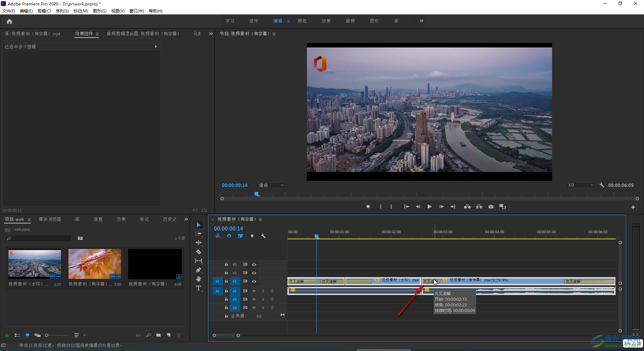Screen dimensions: 644x351
Task: Open the 媒体浏览器 tab
Action: 50,219
